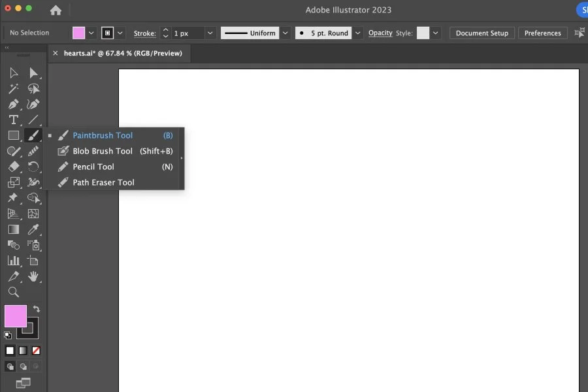Choose the Lasso tool

(x=33, y=89)
